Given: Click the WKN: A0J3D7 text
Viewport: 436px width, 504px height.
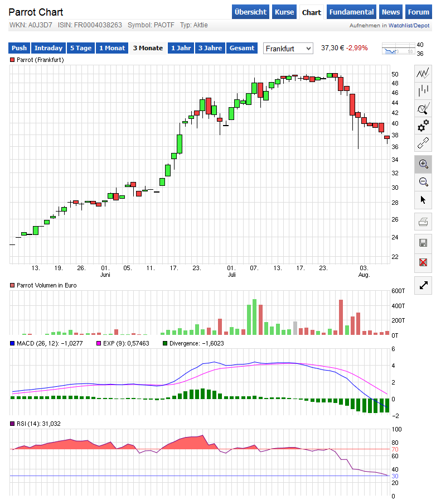Looking at the screenshot, I should [31, 25].
